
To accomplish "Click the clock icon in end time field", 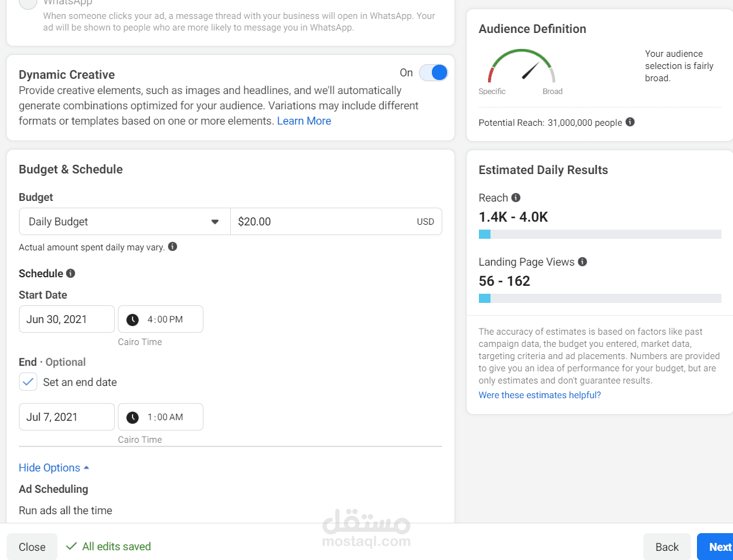I will pos(132,417).
